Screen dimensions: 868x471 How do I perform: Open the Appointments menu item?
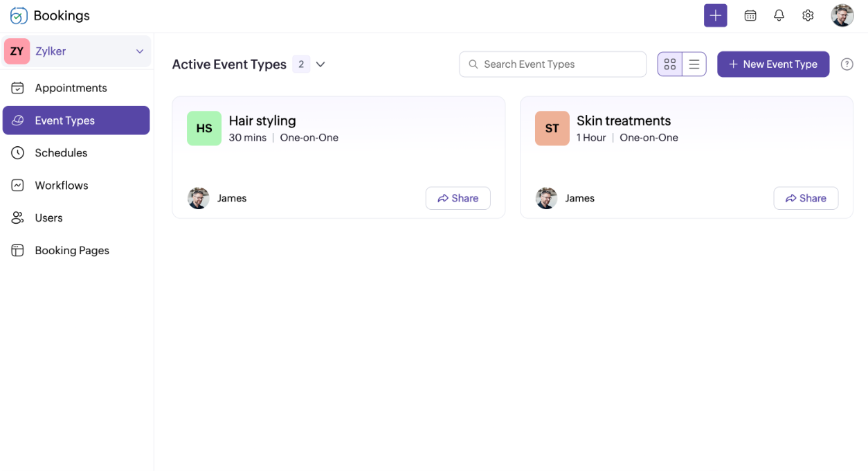coord(76,88)
